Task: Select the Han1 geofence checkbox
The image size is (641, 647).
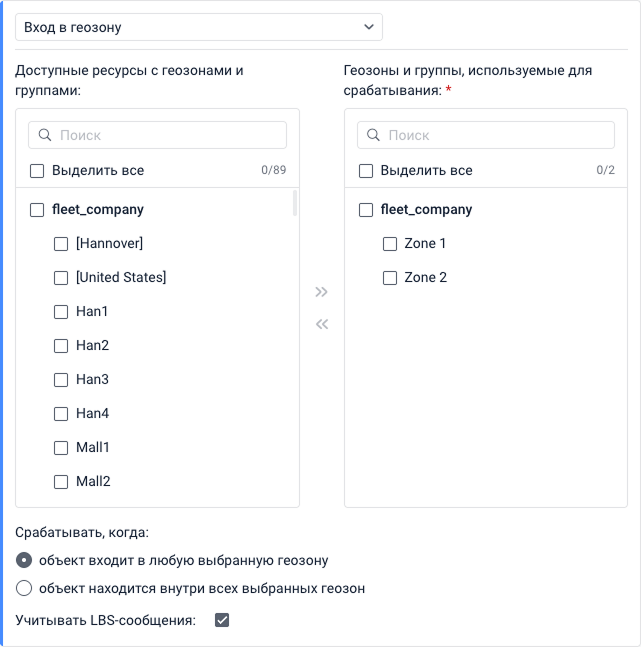Action: [61, 312]
